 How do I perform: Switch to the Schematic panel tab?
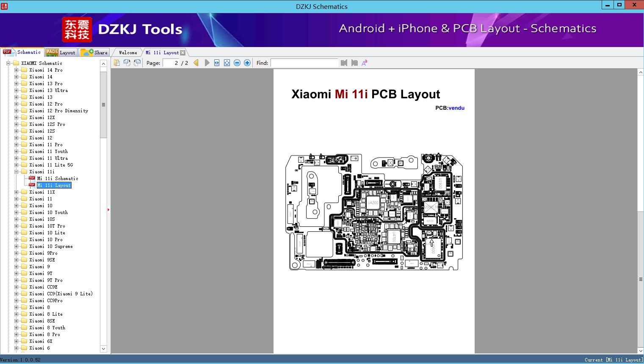click(x=22, y=52)
